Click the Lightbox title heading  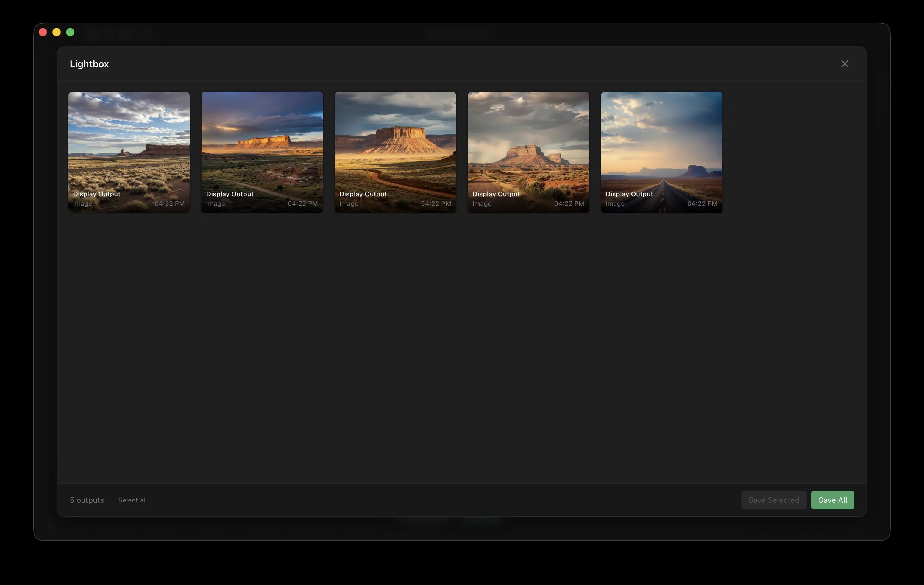(89, 64)
